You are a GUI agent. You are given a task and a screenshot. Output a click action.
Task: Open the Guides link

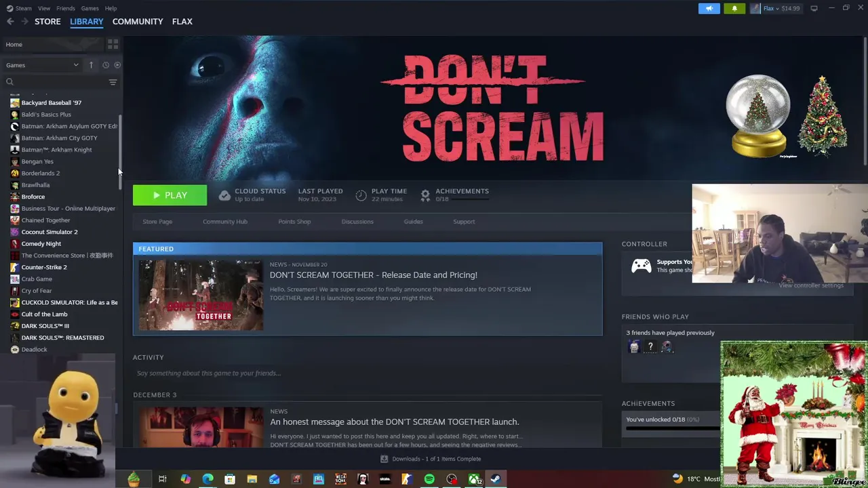(x=413, y=222)
